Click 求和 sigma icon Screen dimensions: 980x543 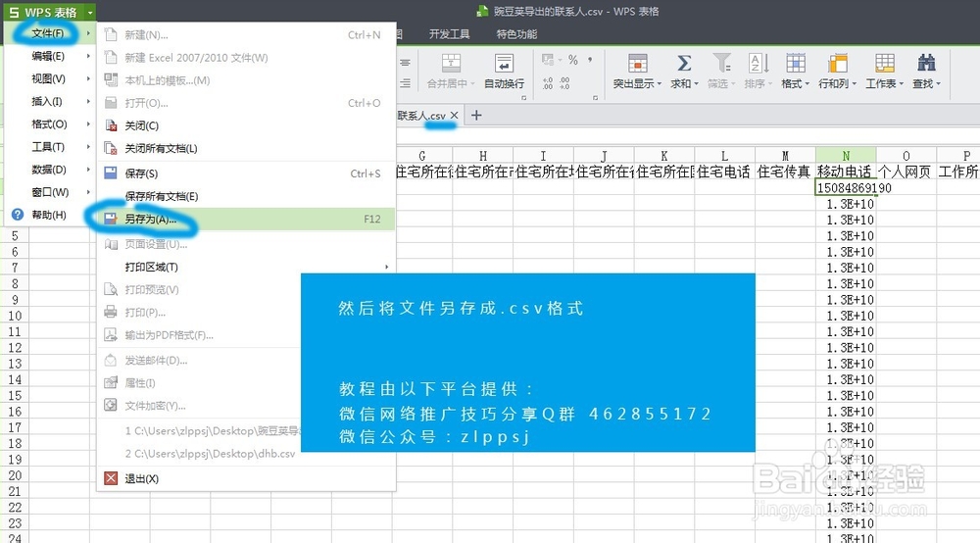[684, 63]
